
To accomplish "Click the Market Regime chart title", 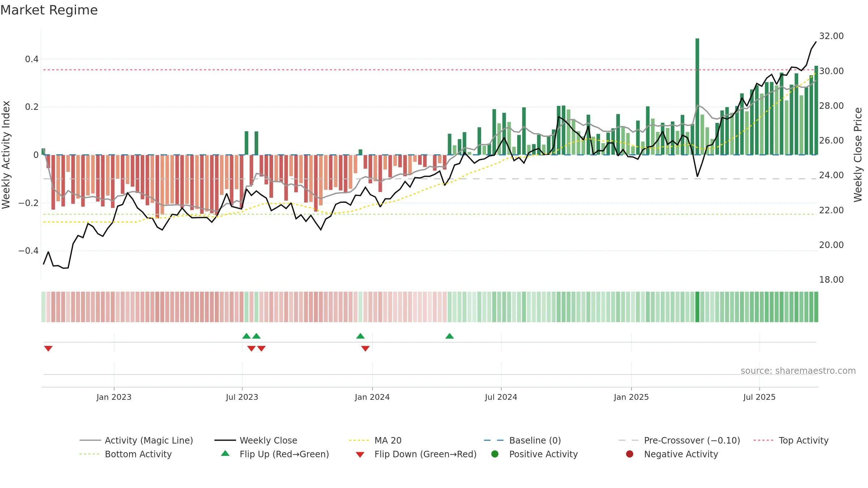I will coord(49,10).
